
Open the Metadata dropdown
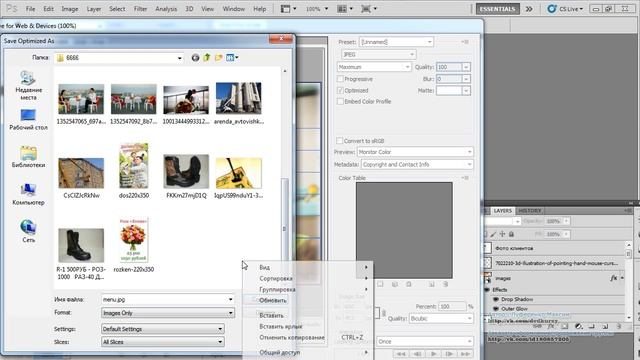[x=417, y=164]
